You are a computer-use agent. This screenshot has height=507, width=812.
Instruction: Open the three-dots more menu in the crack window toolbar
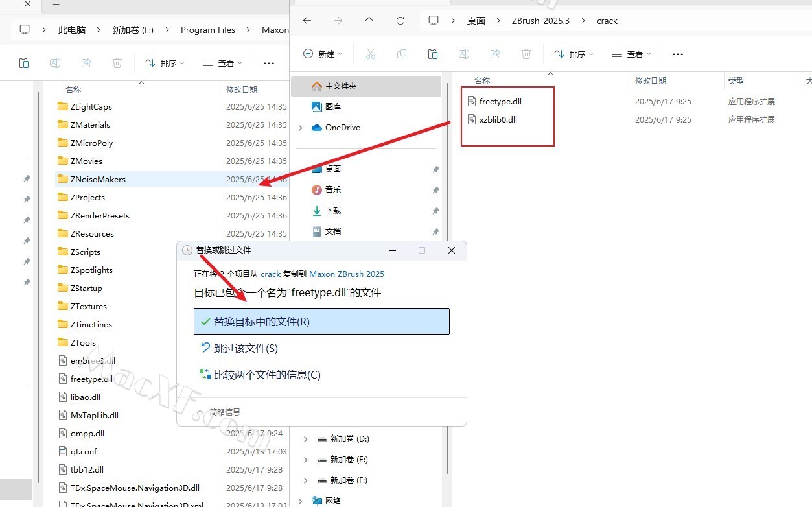(x=678, y=54)
